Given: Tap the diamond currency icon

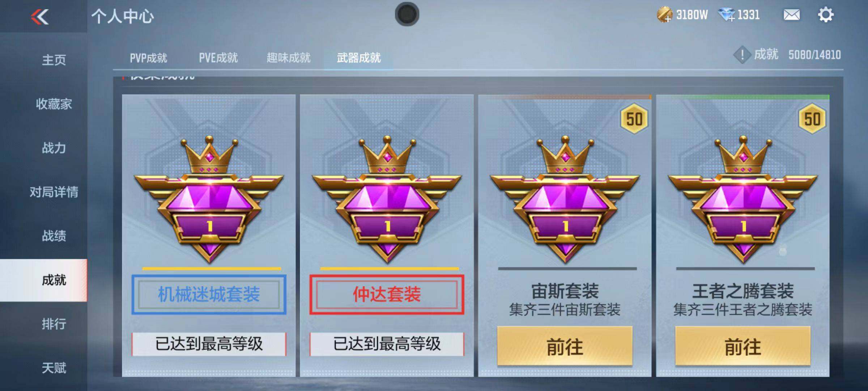Looking at the screenshot, I should pos(727,15).
